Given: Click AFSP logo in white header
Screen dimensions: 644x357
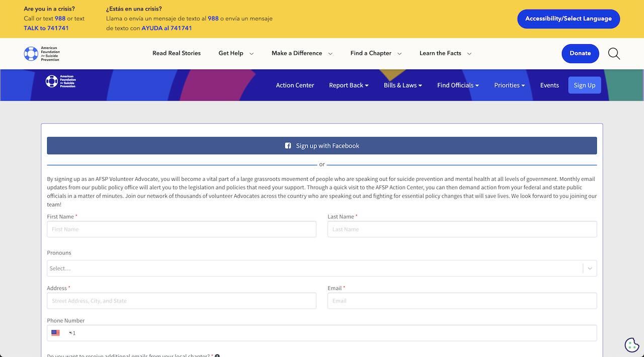Looking at the screenshot, I should (x=42, y=53).
